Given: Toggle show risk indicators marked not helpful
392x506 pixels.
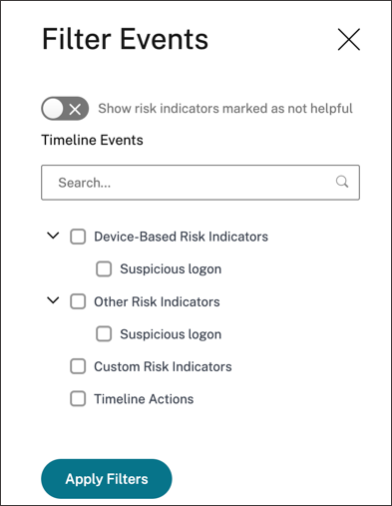Looking at the screenshot, I should click(65, 108).
